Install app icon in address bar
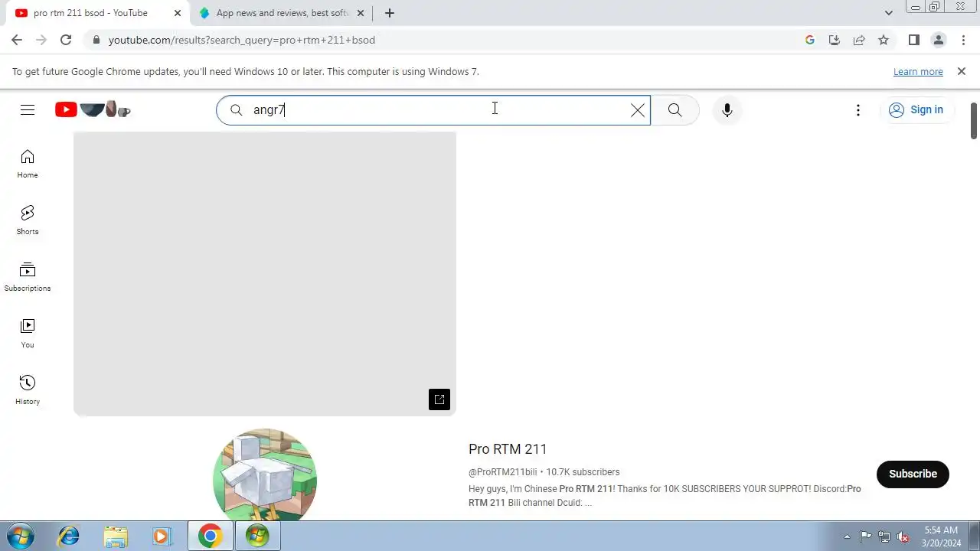 835,40
